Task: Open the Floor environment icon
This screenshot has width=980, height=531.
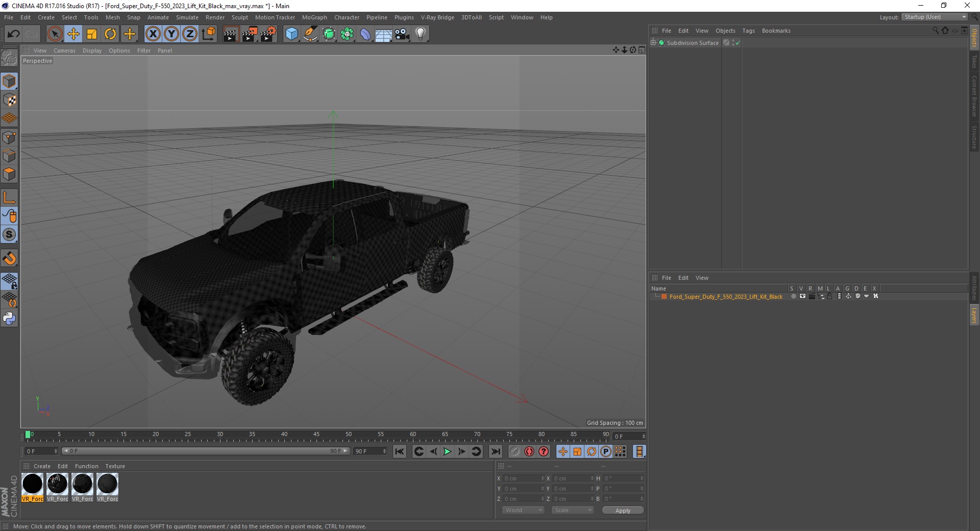Action: click(383, 34)
